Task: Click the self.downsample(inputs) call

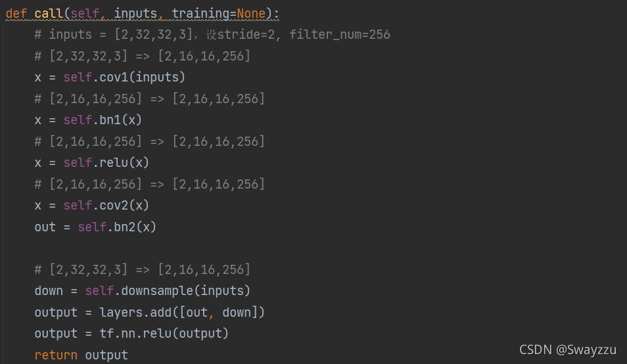Action: coord(168,291)
